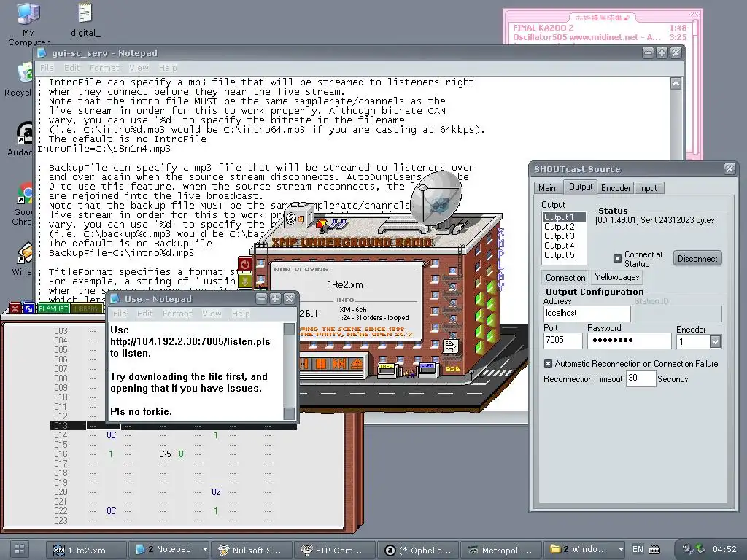Open the Encoder tab in SHOUTcast Source
The width and height of the screenshot is (747, 560).
(616, 188)
